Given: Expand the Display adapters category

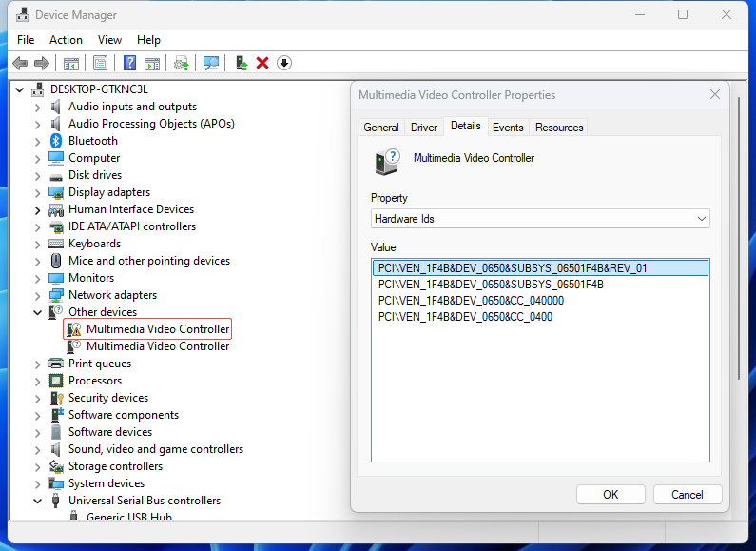Looking at the screenshot, I should [38, 192].
